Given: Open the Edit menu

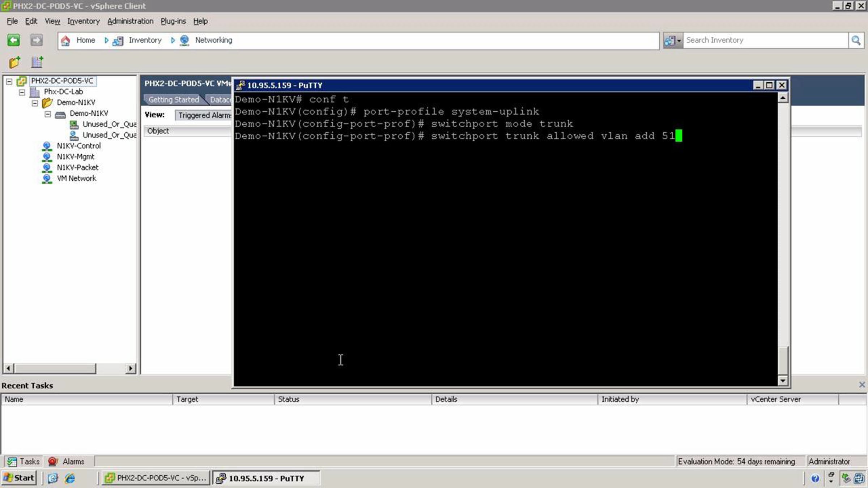Looking at the screenshot, I should click(x=31, y=21).
